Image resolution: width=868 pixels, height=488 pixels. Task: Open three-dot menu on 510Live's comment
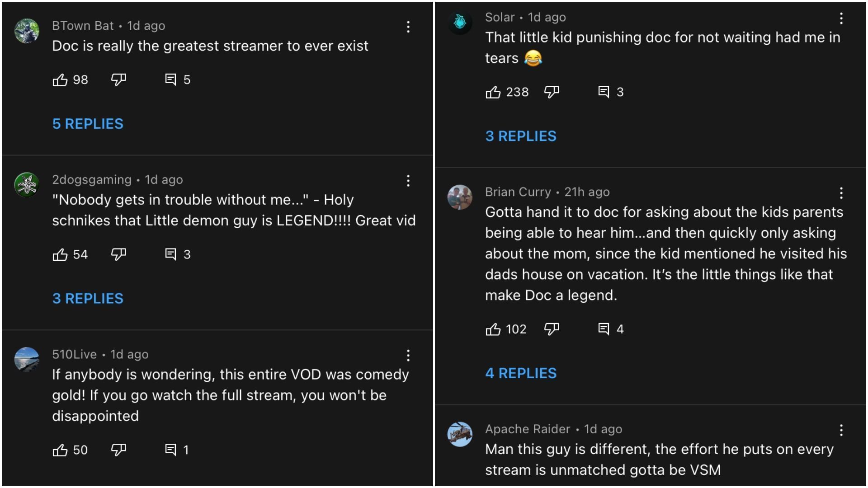point(408,356)
